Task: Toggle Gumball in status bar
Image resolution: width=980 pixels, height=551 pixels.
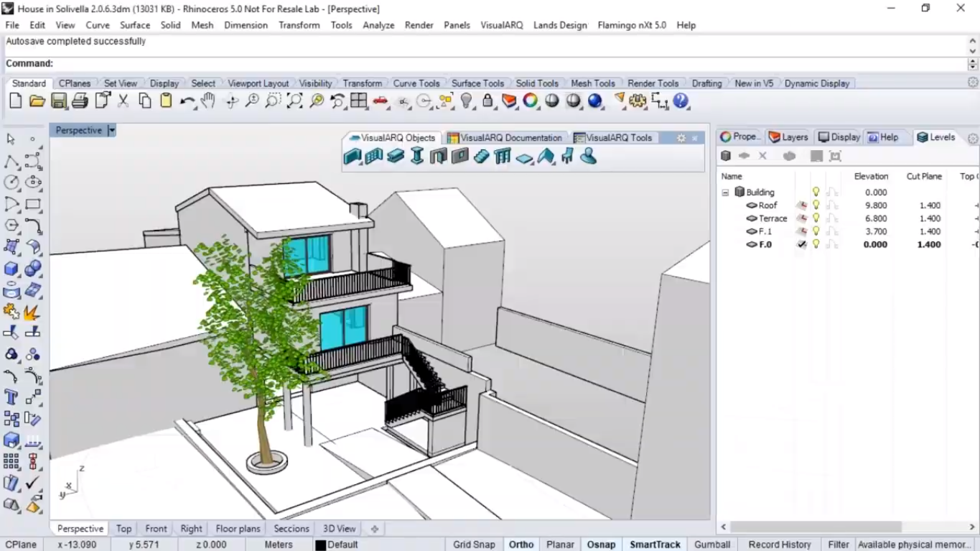Action: [712, 545]
